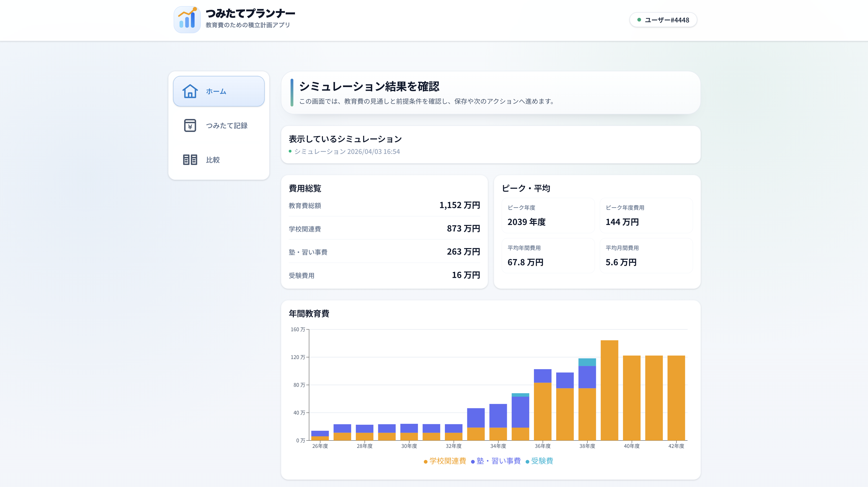The width and height of the screenshot is (868, 487).
Task: Click the teal segment on 38年度 bar
Action: [x=587, y=362]
